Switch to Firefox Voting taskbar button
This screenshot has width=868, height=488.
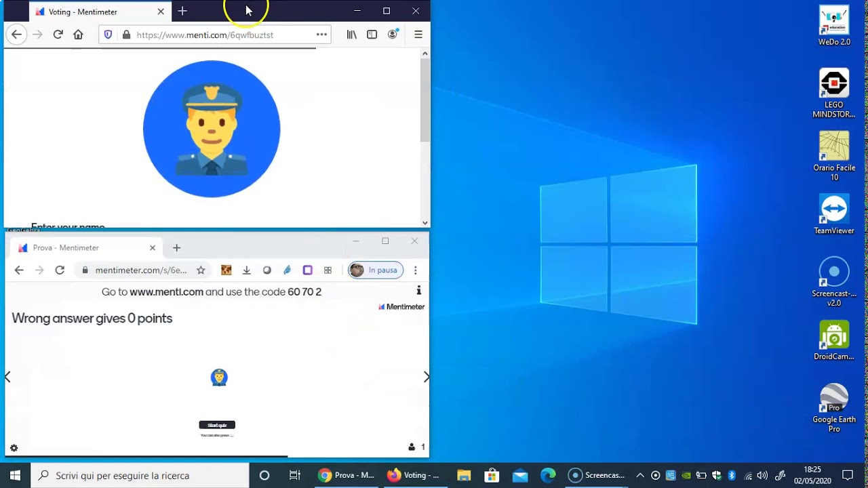click(413, 475)
